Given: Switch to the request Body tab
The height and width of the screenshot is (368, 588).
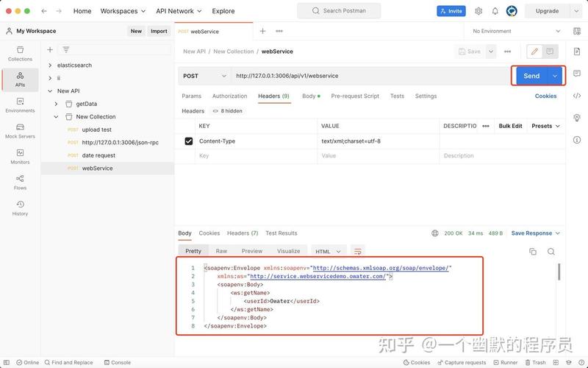Looking at the screenshot, I should click(x=311, y=96).
